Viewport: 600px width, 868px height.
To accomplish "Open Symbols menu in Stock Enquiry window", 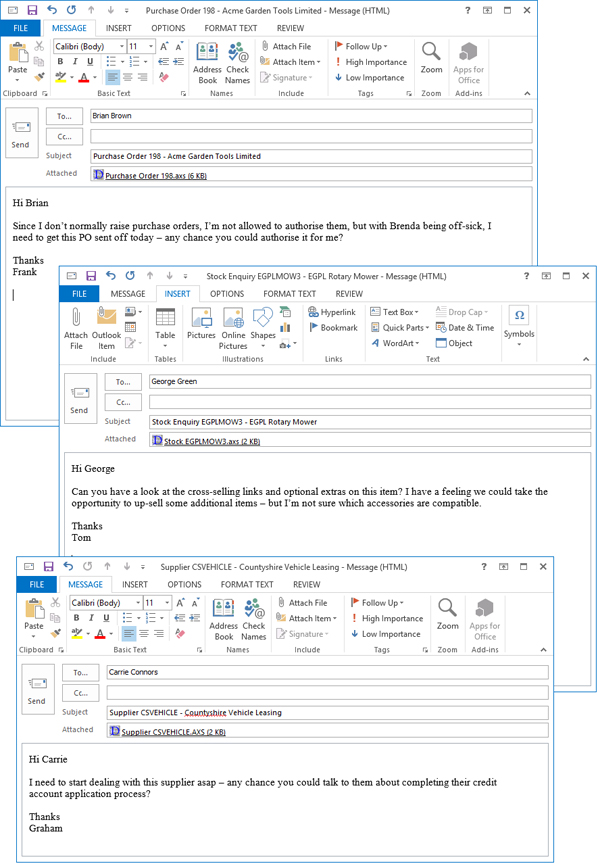I will coord(519,328).
